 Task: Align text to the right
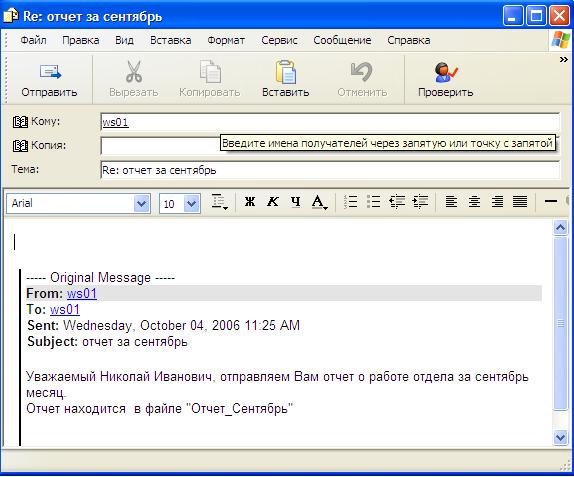(497, 202)
